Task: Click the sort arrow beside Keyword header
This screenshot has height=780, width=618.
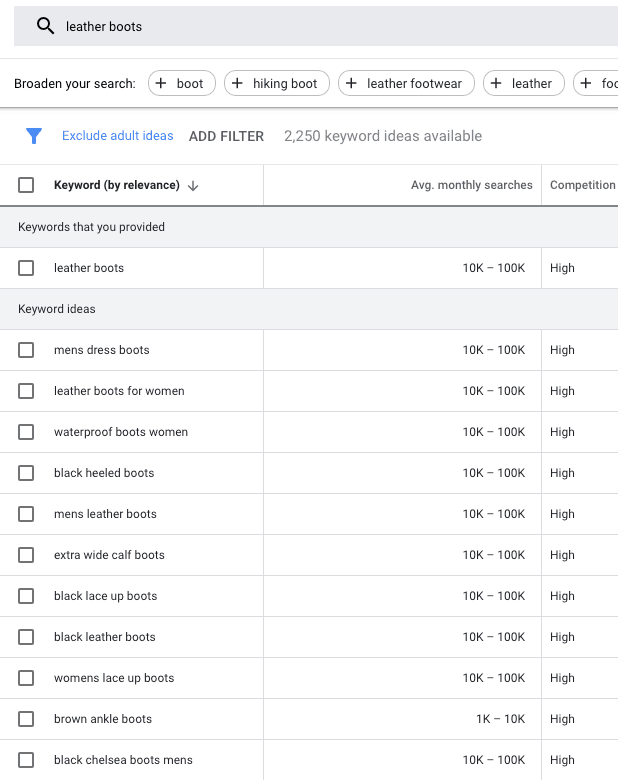Action: 193,185
